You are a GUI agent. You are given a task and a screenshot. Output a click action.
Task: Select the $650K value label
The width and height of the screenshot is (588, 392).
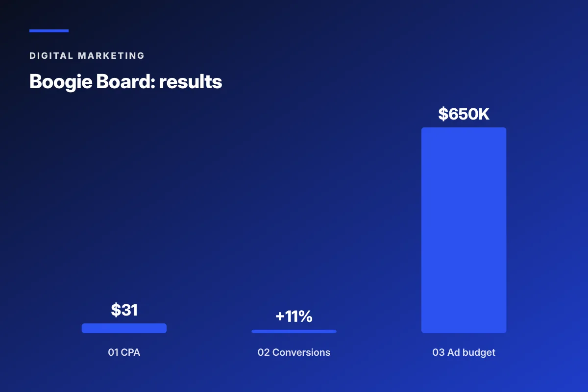(x=464, y=114)
